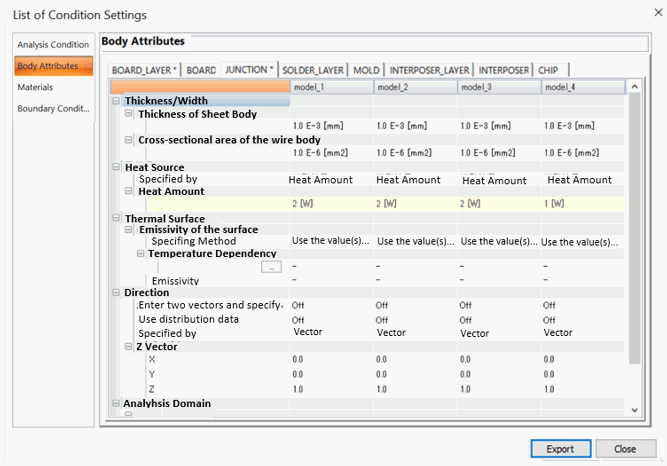The height and width of the screenshot is (466, 667).
Task: Collapse the Direction section
Action: click(116, 292)
